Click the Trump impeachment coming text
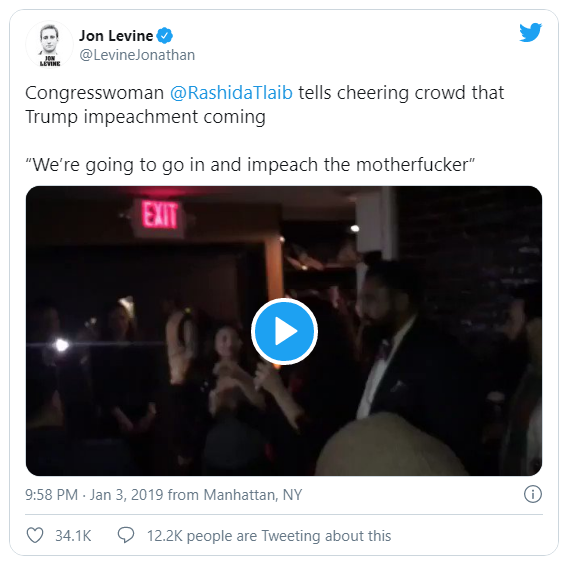 (145, 117)
